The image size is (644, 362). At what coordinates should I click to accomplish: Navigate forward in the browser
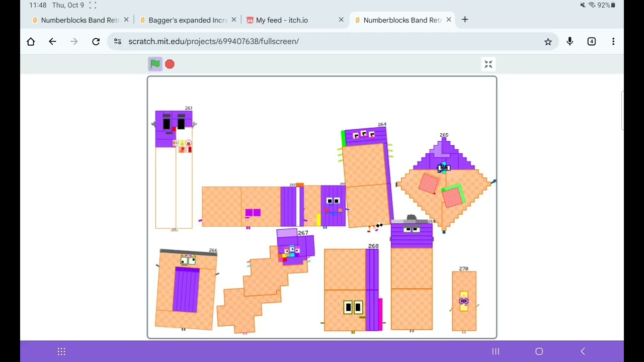click(74, 41)
